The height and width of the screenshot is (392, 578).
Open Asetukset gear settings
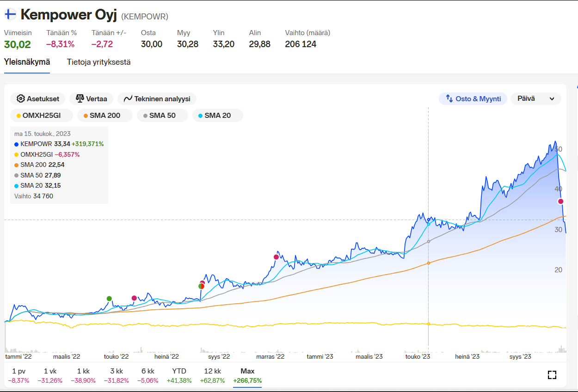tap(38, 98)
